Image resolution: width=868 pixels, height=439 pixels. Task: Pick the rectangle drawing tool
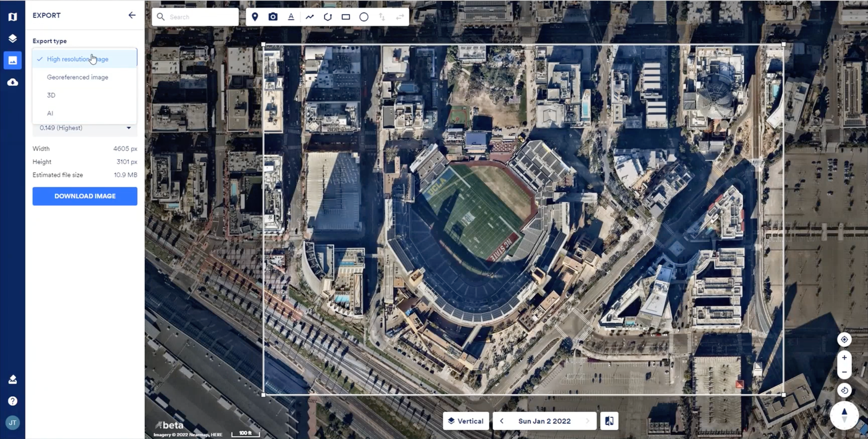[346, 17]
